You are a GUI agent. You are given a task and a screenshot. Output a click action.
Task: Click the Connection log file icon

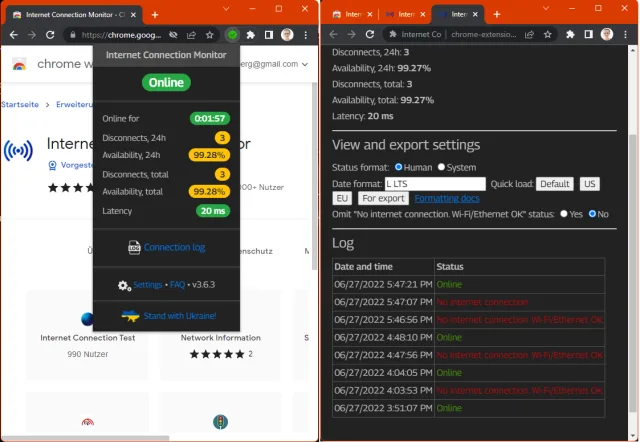[134, 247]
